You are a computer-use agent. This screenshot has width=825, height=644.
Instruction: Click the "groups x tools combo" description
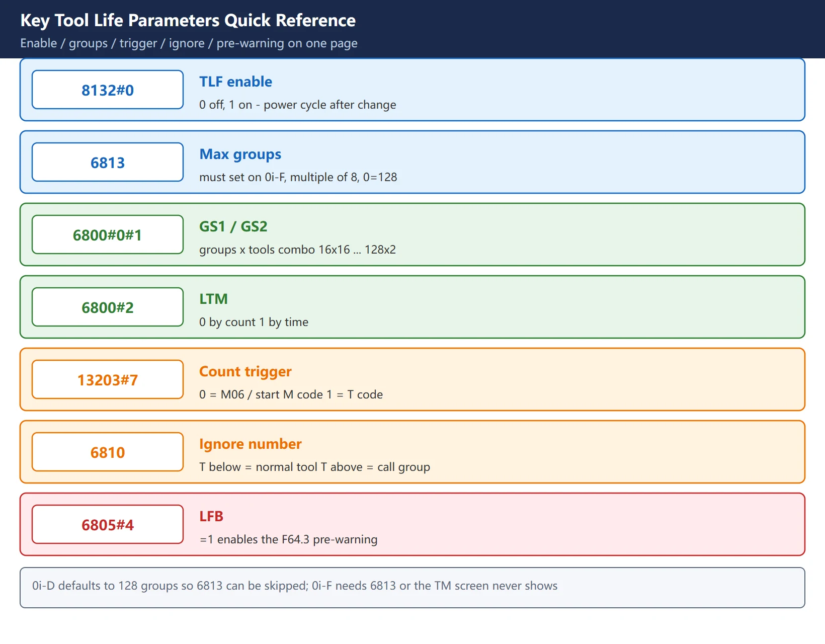click(297, 250)
